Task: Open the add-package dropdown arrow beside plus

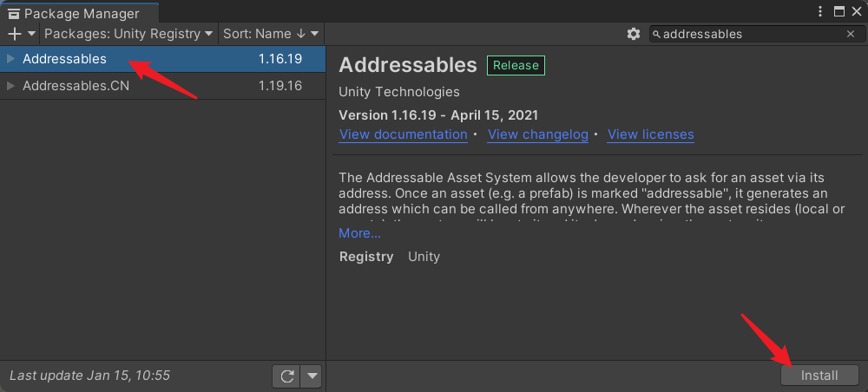Action: [x=31, y=34]
